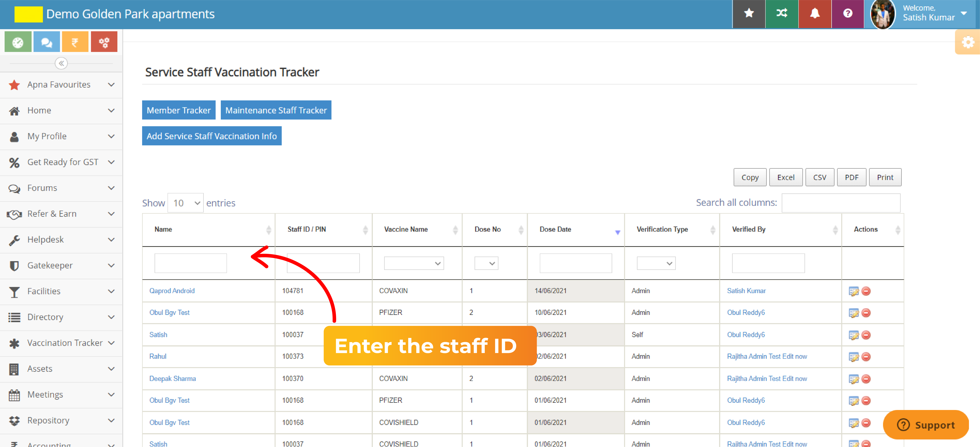
Task: Open Verification Type filter dropdown
Action: tap(656, 263)
